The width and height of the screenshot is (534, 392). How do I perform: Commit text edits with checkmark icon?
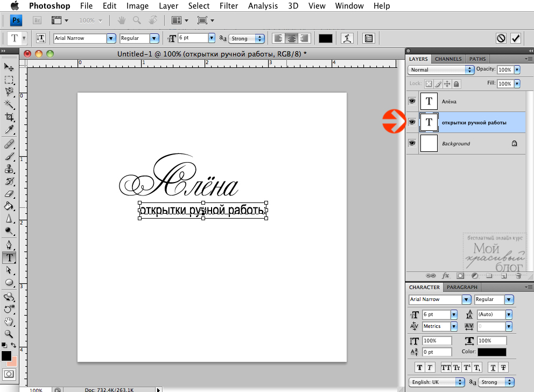(516, 38)
